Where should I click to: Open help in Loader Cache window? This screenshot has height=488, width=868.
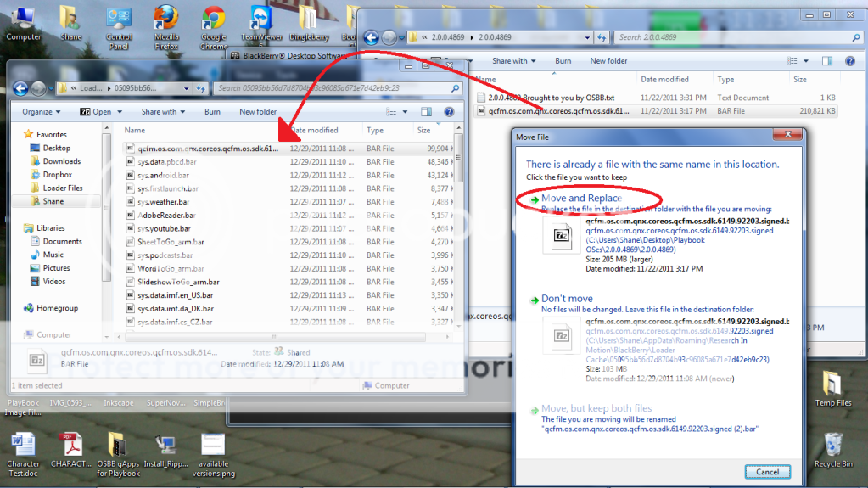(449, 112)
